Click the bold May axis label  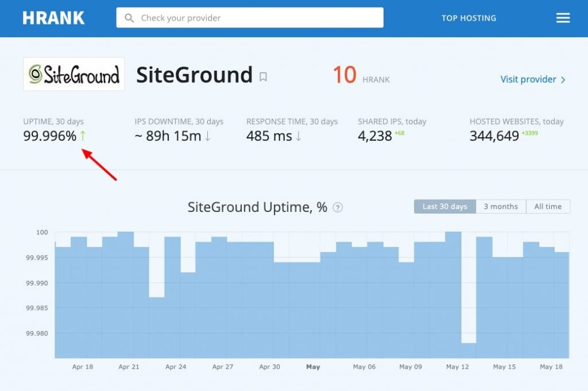[x=313, y=367]
